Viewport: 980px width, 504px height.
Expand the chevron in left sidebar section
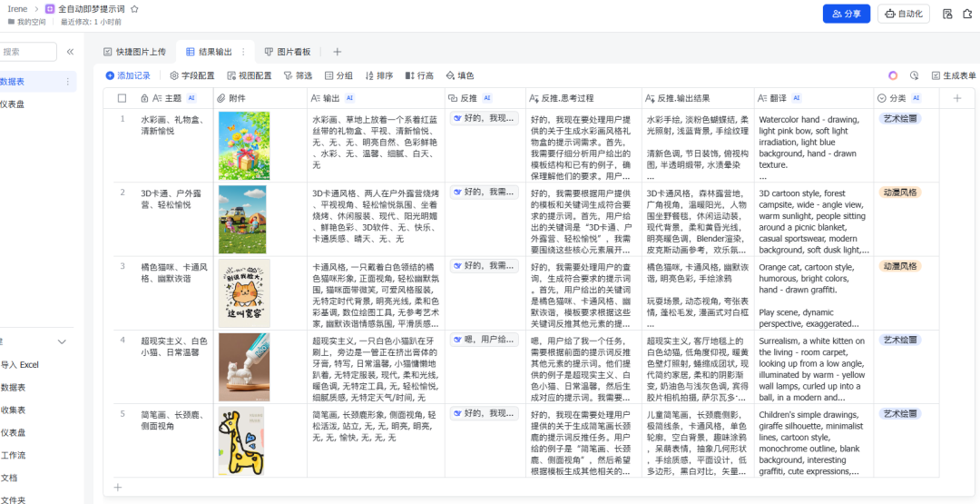point(62,341)
